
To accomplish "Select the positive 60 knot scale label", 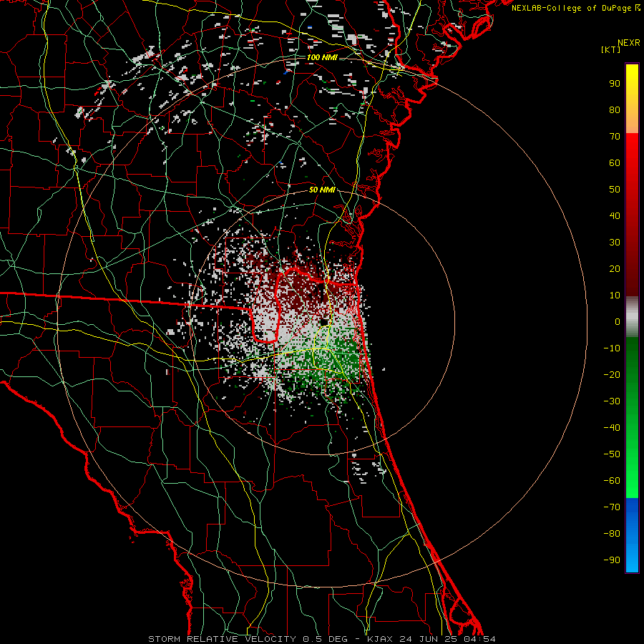I will pyautogui.click(x=615, y=162).
